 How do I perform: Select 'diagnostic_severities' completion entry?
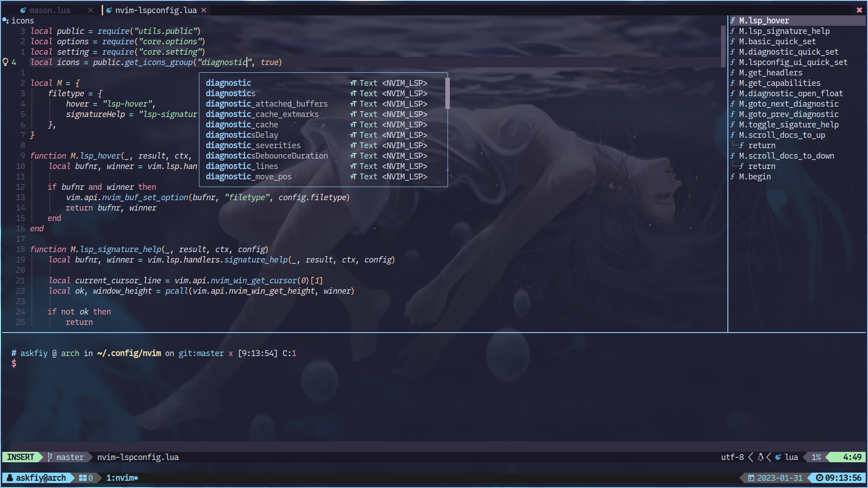coord(323,145)
